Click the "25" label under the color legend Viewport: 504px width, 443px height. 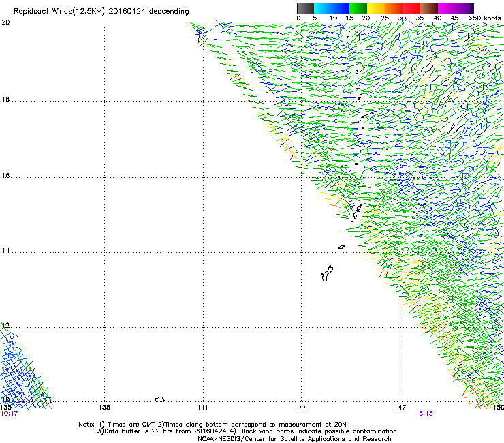click(x=385, y=18)
